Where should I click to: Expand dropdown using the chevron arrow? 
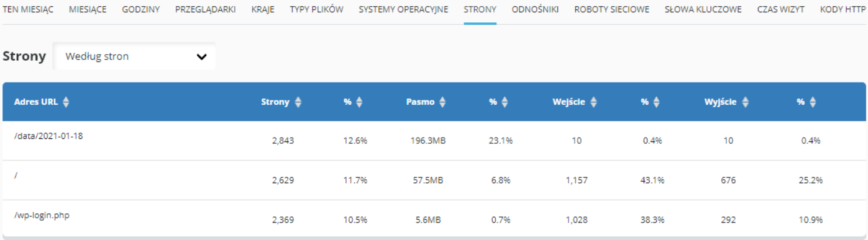pyautogui.click(x=201, y=57)
